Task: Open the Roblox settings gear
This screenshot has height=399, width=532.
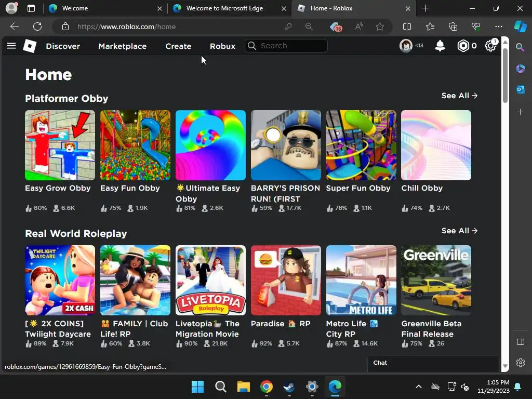Action: (x=490, y=46)
